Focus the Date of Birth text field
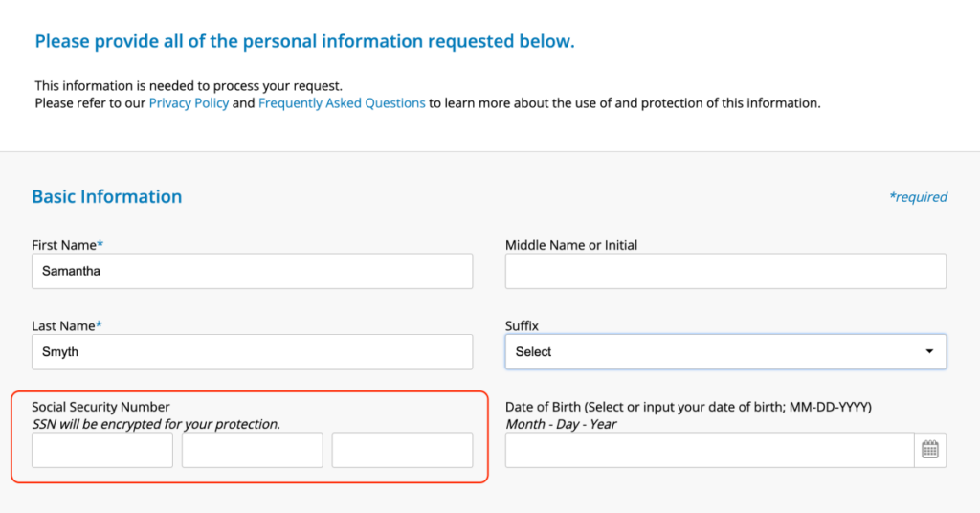Image resolution: width=980 pixels, height=513 pixels. [x=710, y=450]
